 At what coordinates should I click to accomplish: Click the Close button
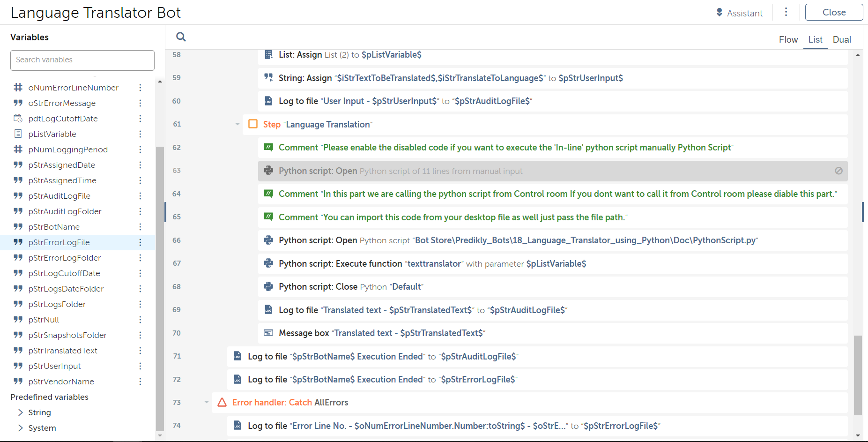click(x=834, y=12)
